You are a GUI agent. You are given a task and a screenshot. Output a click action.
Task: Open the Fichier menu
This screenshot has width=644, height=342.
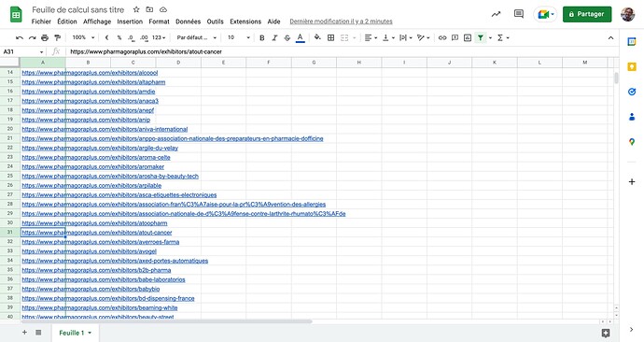(x=41, y=21)
